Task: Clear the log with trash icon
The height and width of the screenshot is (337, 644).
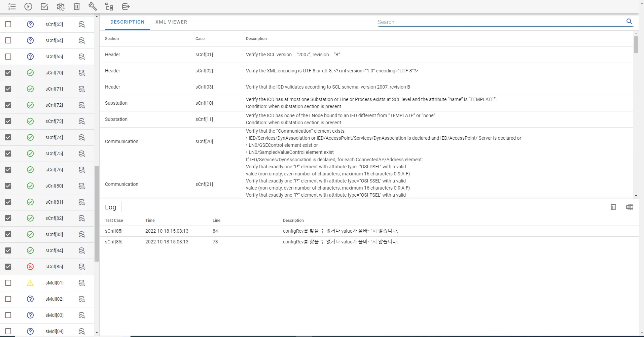Action: tap(613, 207)
